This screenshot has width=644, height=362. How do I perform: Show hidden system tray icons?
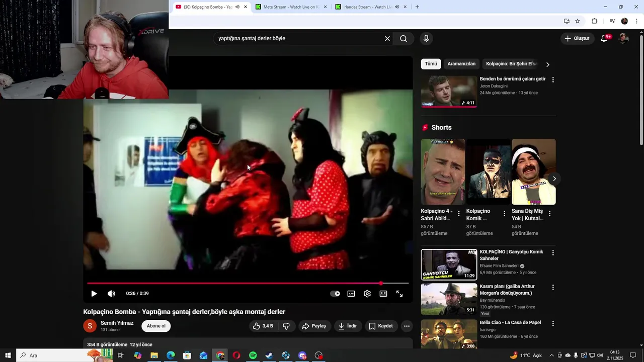tap(551, 355)
